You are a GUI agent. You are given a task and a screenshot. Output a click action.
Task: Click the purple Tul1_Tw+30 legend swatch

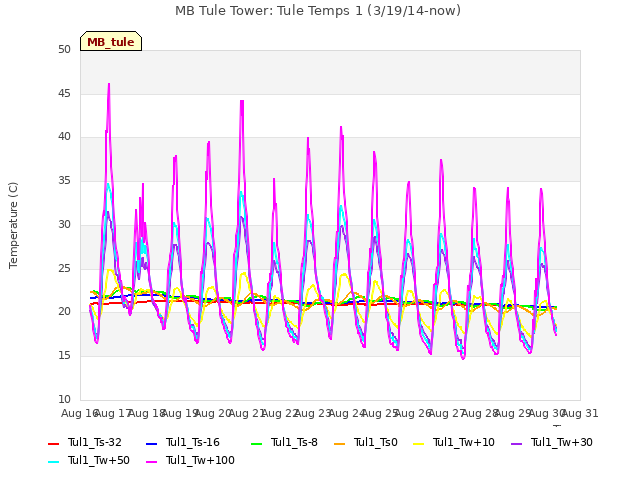pos(516,444)
